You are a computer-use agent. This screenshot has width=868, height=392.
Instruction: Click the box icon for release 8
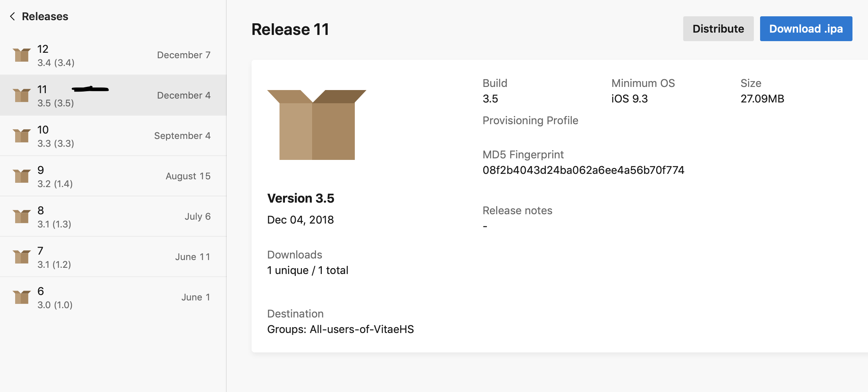(22, 216)
